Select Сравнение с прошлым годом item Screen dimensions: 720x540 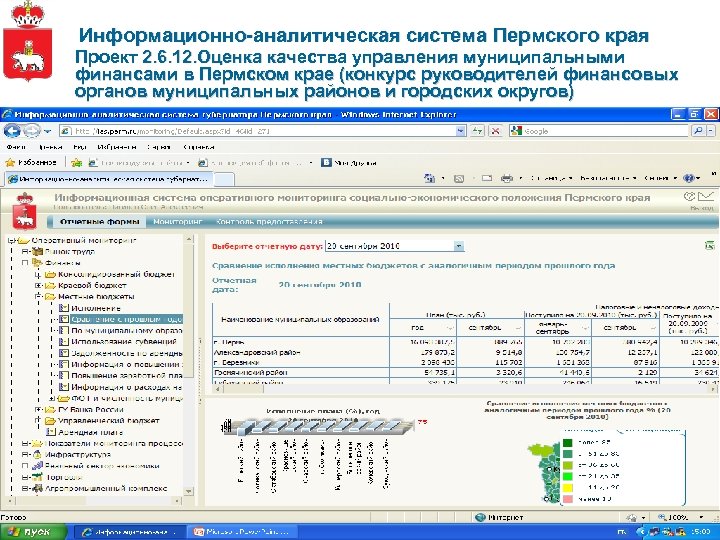tap(126, 319)
